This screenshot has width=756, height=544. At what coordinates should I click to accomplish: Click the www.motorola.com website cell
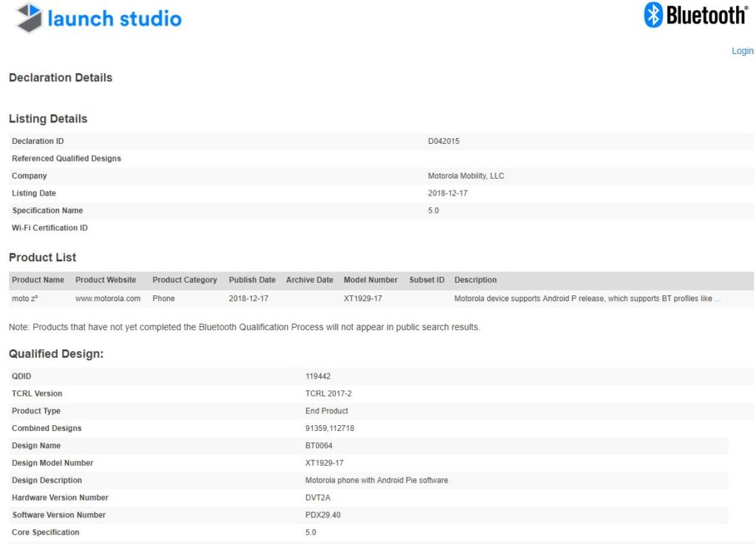tap(108, 299)
